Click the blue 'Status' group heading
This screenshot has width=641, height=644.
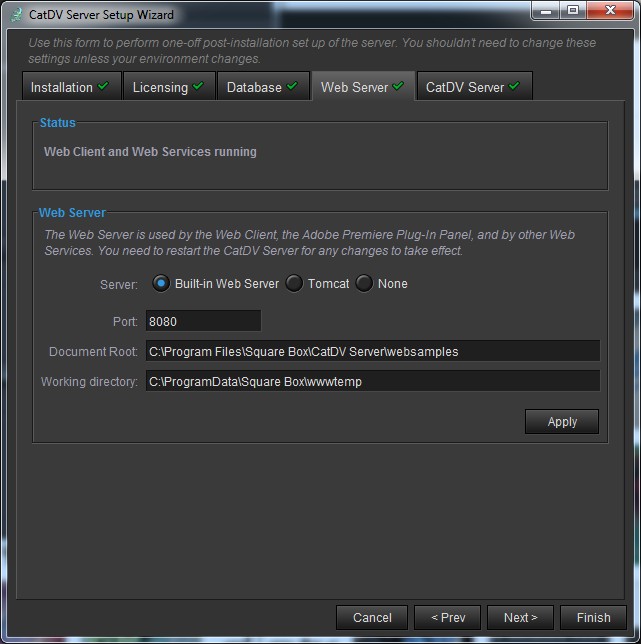tap(57, 122)
